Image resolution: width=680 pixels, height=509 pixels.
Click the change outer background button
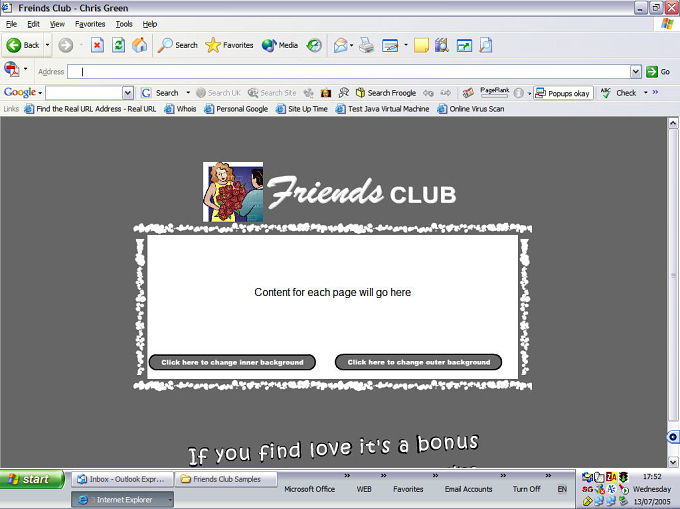click(x=418, y=362)
